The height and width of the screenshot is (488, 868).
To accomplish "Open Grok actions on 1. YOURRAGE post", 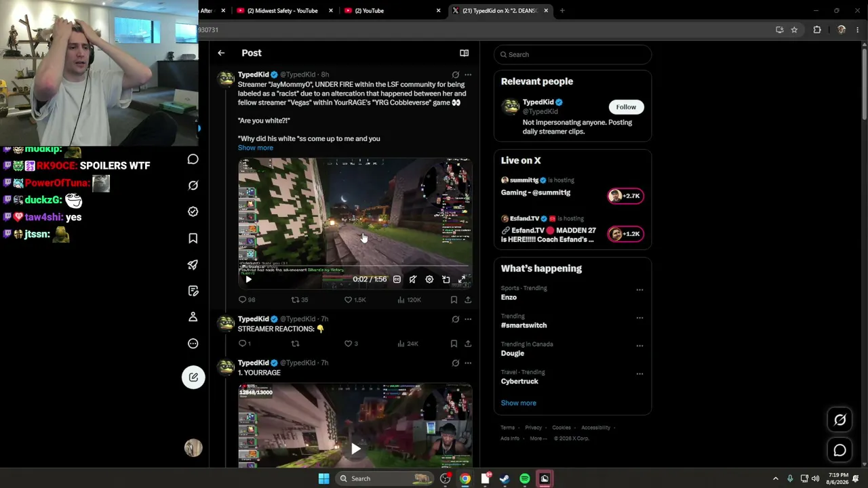I will pos(455,363).
